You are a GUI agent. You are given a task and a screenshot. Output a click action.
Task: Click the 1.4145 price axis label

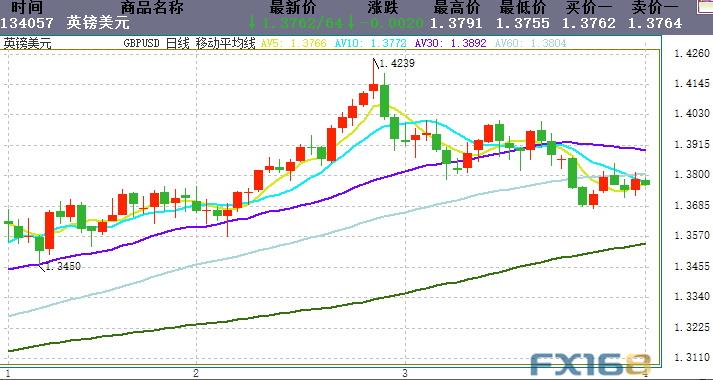[691, 84]
